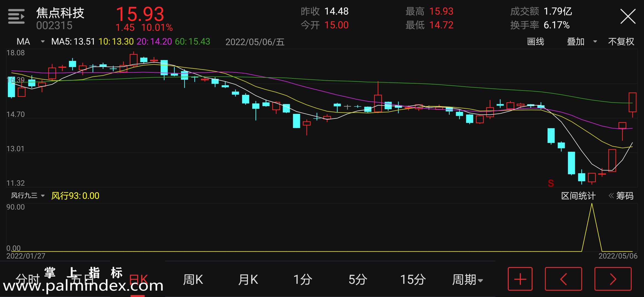
Task: Open 区间统计 range statistics
Action: point(578,196)
